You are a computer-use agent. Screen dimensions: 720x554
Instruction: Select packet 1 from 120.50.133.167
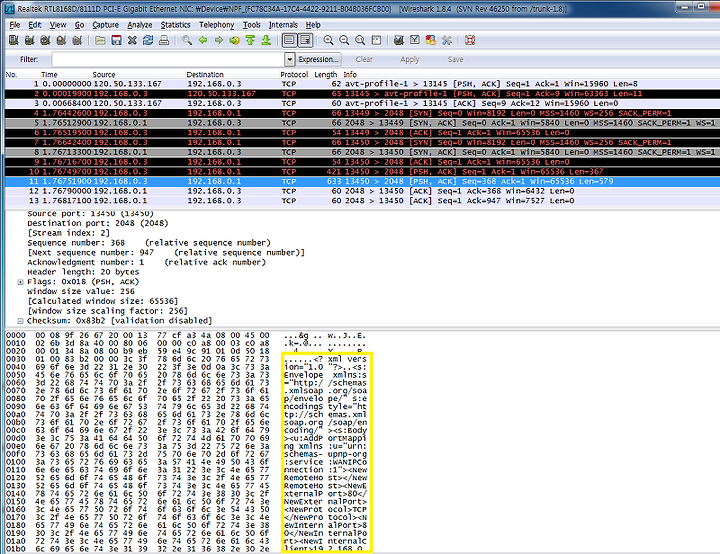click(x=362, y=84)
